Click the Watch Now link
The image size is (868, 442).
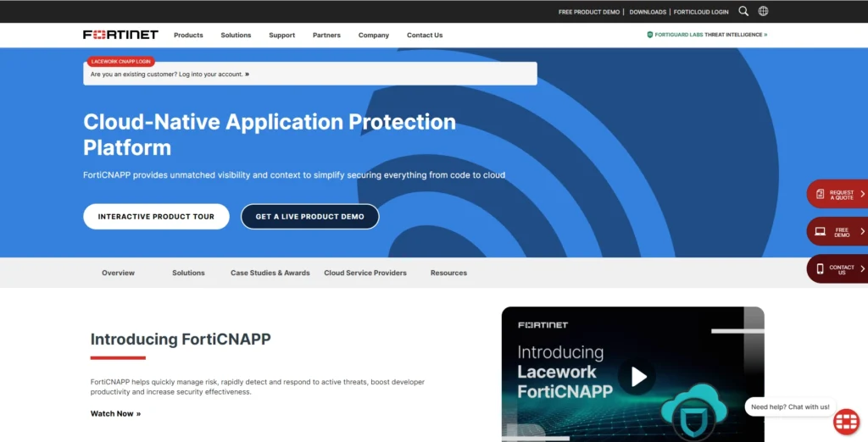(115, 413)
